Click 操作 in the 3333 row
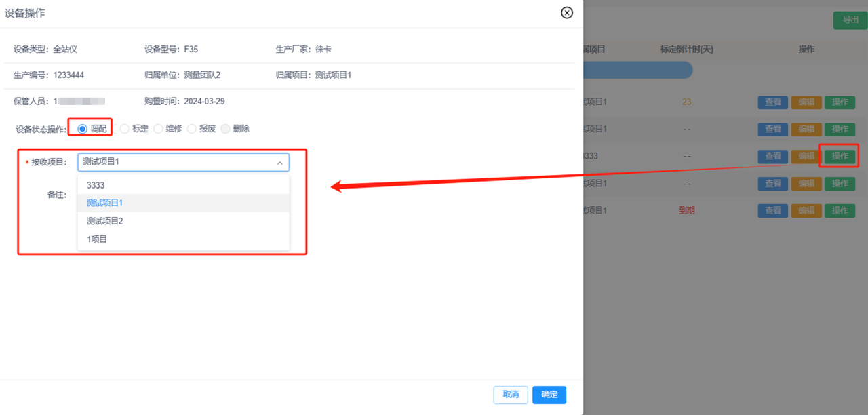868x415 pixels. (x=840, y=156)
